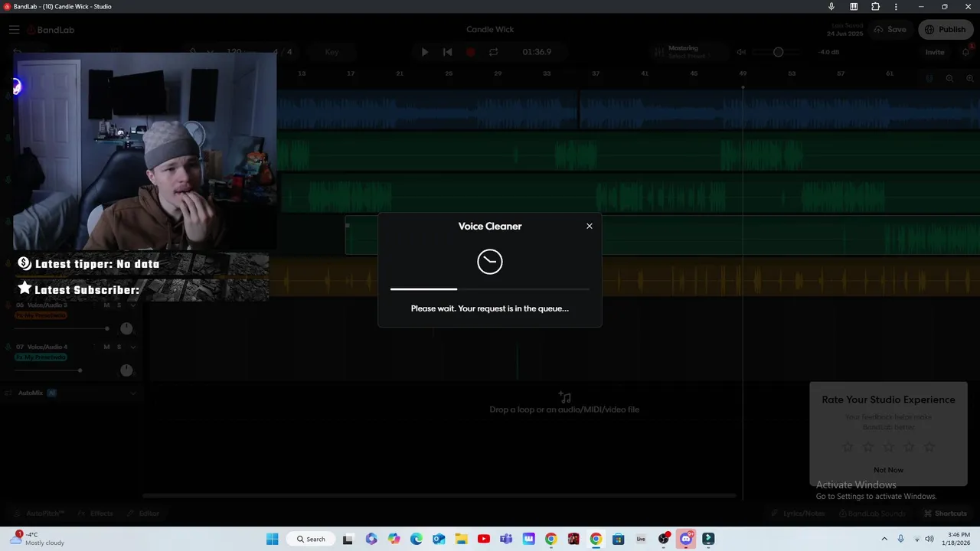Viewport: 980px width, 551px height.
Task: Open YouTube from the taskbar
Action: pyautogui.click(x=484, y=539)
